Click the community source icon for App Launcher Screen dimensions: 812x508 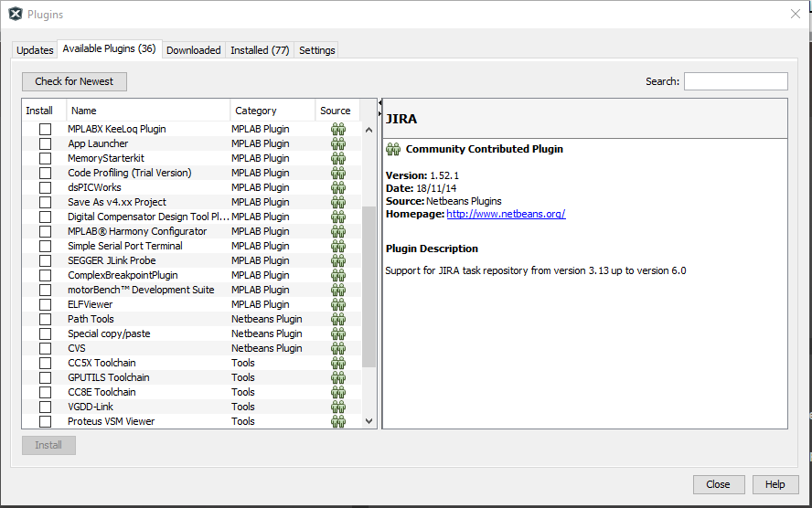click(338, 143)
